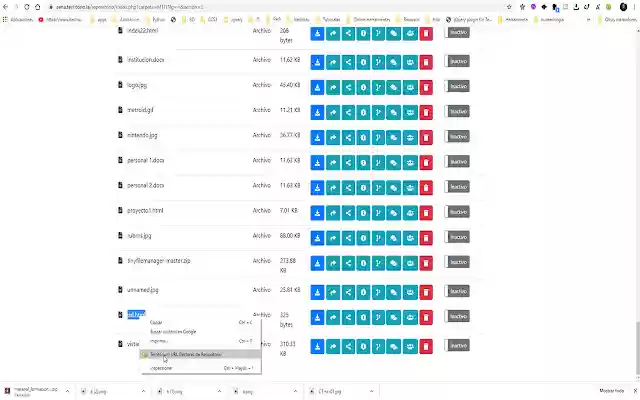This screenshot has width=640, height=400.
Task: Go back with the browser back arrow
Action: pyautogui.click(x=5, y=7)
